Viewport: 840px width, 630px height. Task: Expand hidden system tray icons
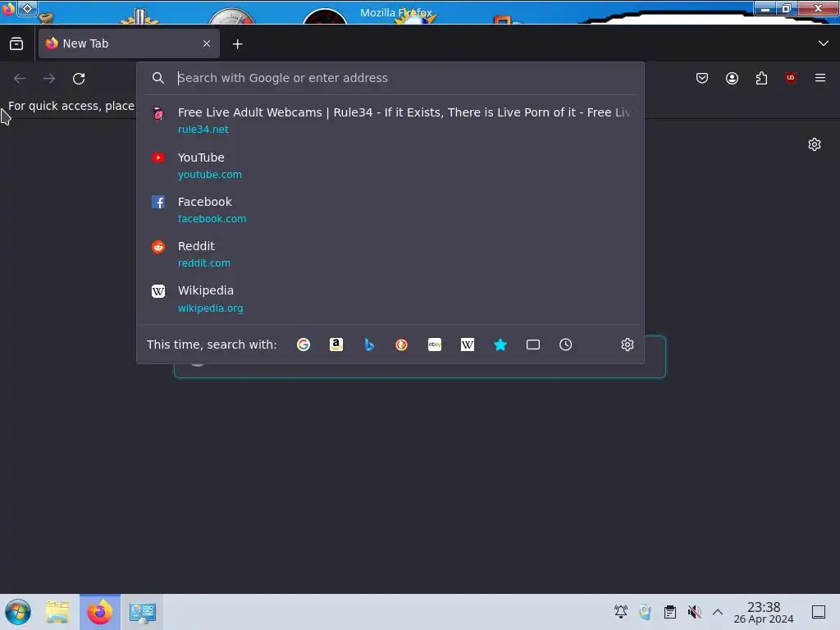point(718,611)
